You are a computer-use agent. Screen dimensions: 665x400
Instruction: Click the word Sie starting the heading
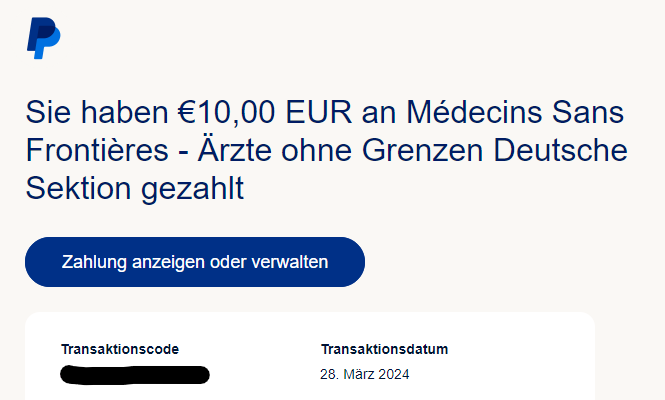pos(46,112)
